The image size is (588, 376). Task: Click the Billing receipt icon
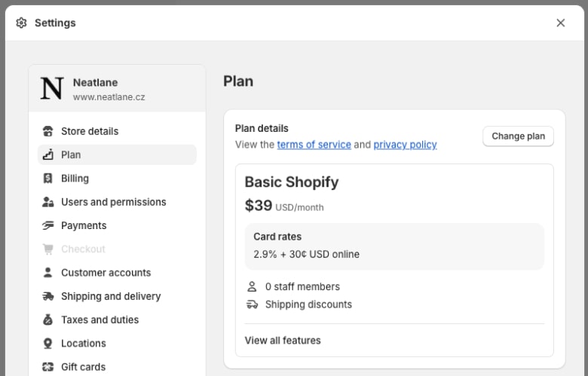coord(47,179)
